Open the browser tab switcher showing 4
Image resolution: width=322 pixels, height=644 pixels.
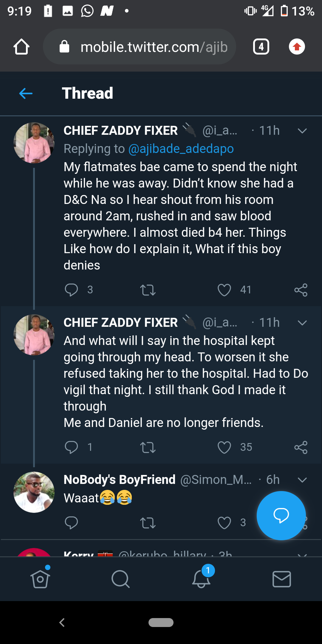(261, 47)
